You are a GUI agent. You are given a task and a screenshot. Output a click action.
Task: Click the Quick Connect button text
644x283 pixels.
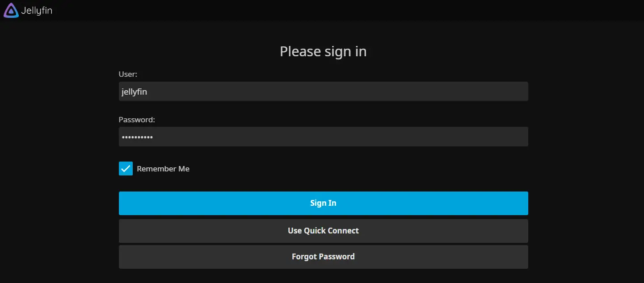click(323, 231)
